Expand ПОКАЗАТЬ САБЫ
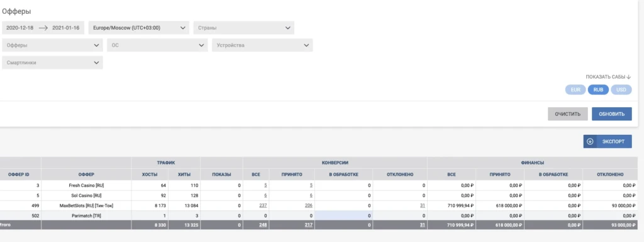 (x=608, y=77)
